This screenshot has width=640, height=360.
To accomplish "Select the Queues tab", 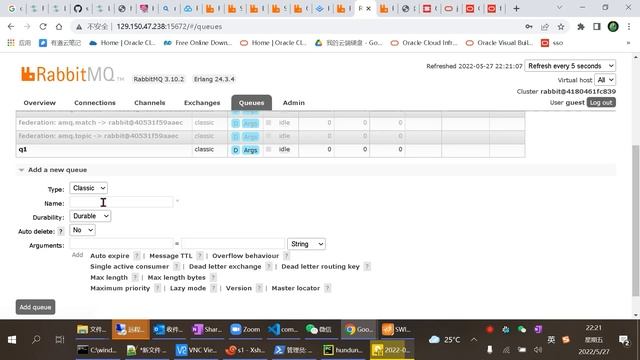I will [x=251, y=103].
